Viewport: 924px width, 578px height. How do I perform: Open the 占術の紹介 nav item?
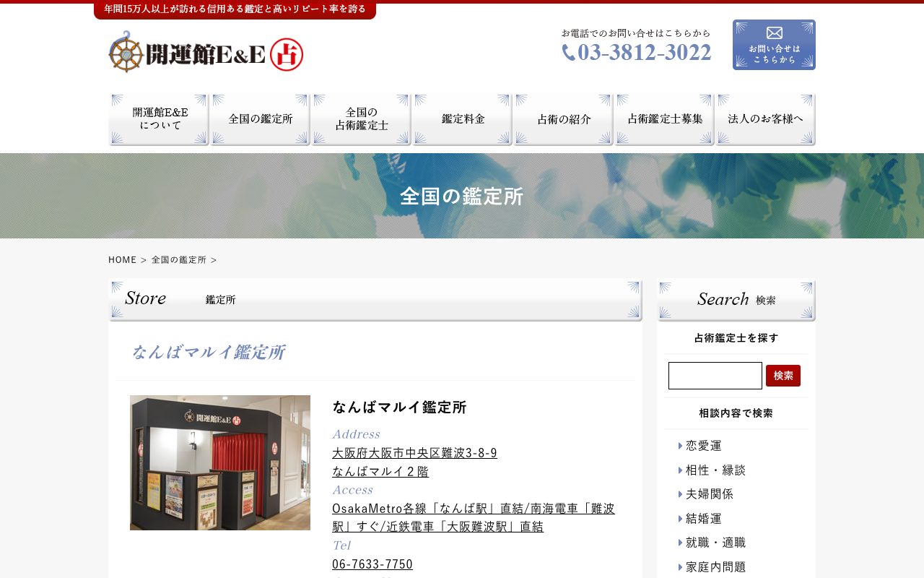[563, 120]
